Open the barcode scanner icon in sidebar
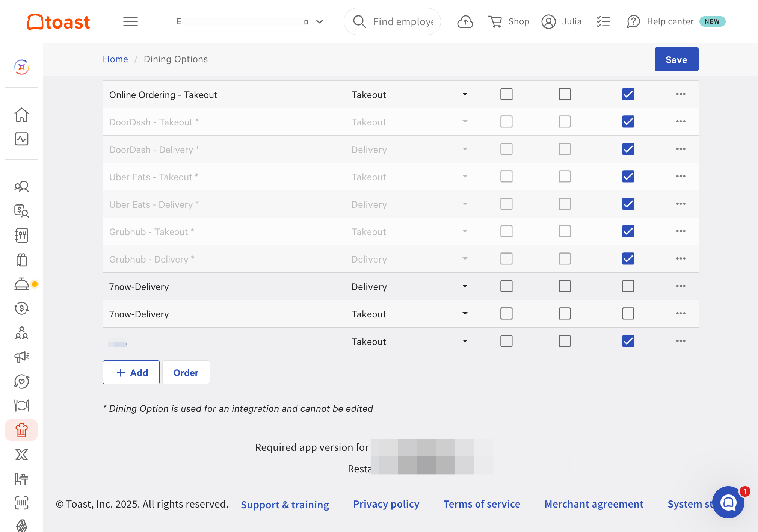This screenshot has height=532, width=758. [21, 503]
